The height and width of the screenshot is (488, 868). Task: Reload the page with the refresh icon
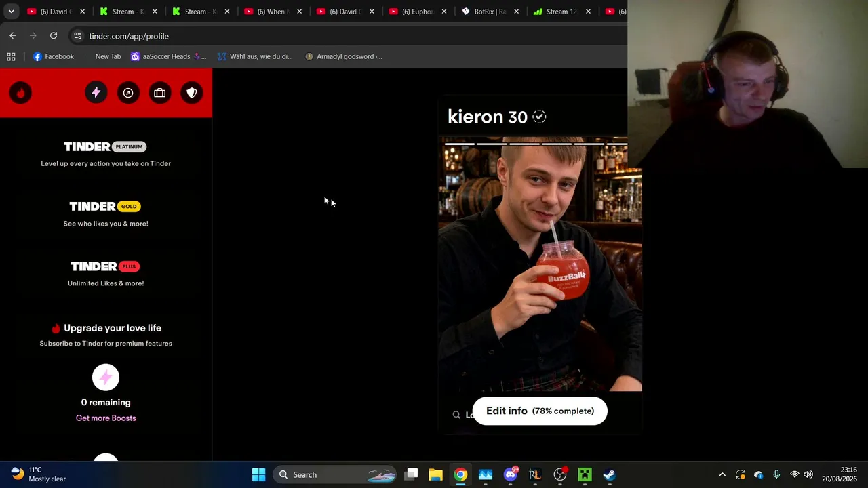coord(54,35)
